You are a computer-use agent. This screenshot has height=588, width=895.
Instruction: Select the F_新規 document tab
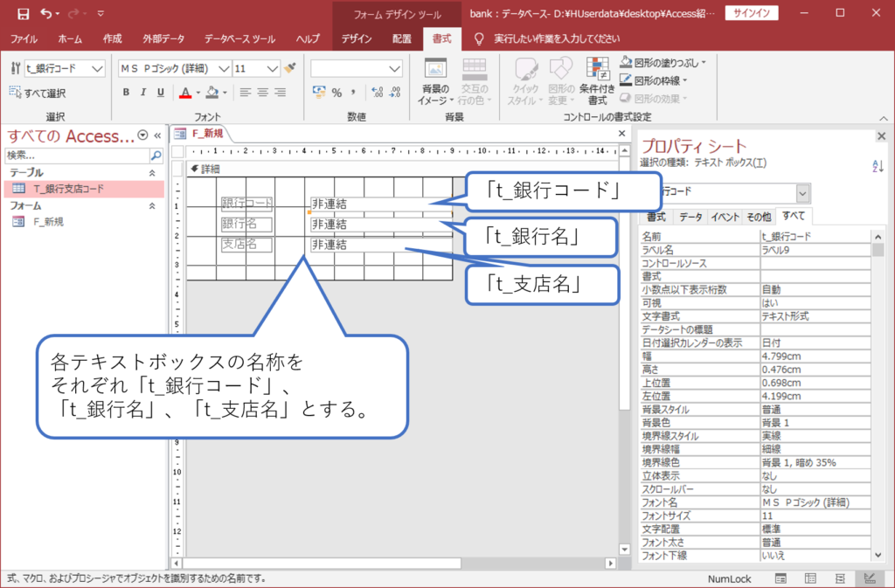pyautogui.click(x=200, y=134)
